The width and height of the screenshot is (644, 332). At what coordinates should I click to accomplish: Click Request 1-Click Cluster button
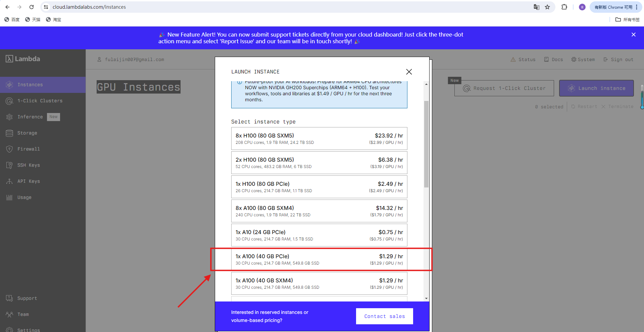click(x=504, y=88)
